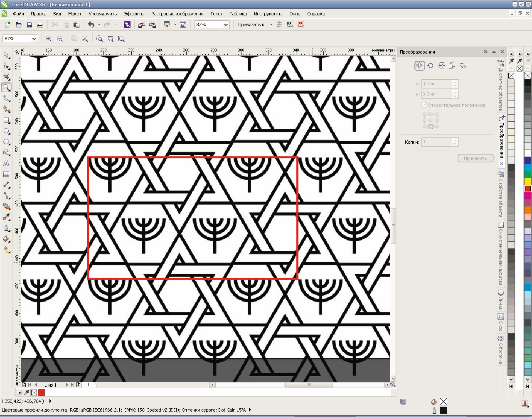Select the Rectangle tool
The image size is (532, 417).
point(6,120)
